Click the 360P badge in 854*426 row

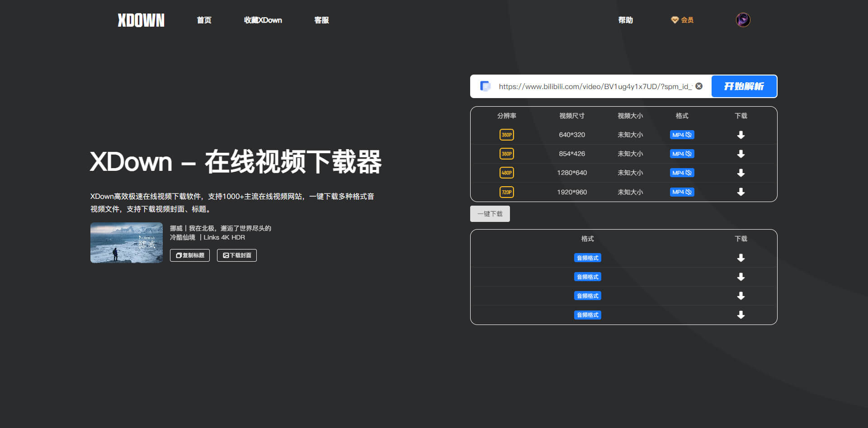[506, 154]
